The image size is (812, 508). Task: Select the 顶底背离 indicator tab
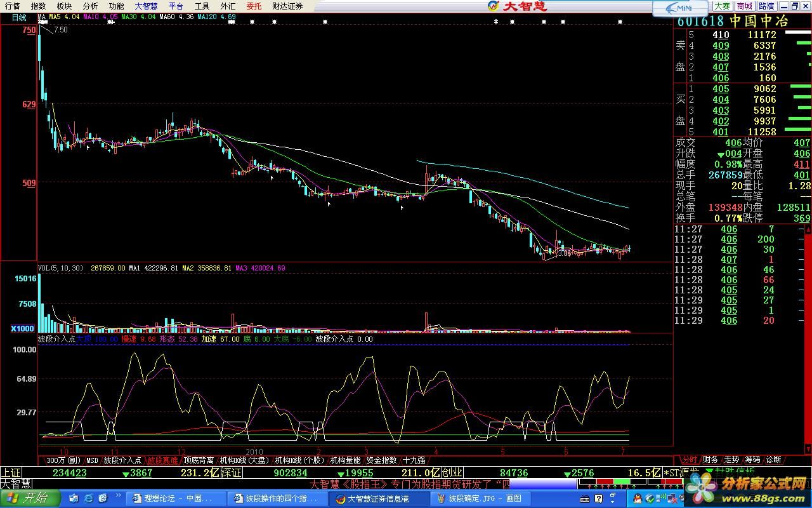click(x=199, y=460)
